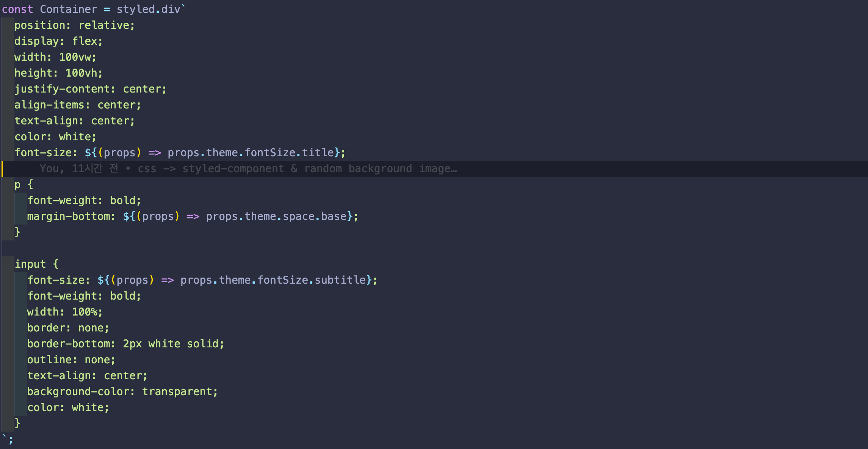Click outline: none line
Image resolution: width=868 pixels, height=449 pixels.
71,360
